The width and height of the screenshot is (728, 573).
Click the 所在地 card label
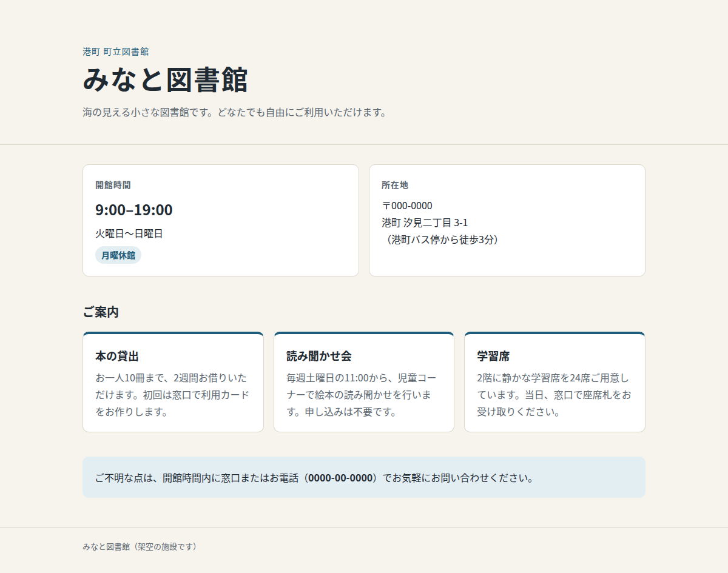coord(395,185)
